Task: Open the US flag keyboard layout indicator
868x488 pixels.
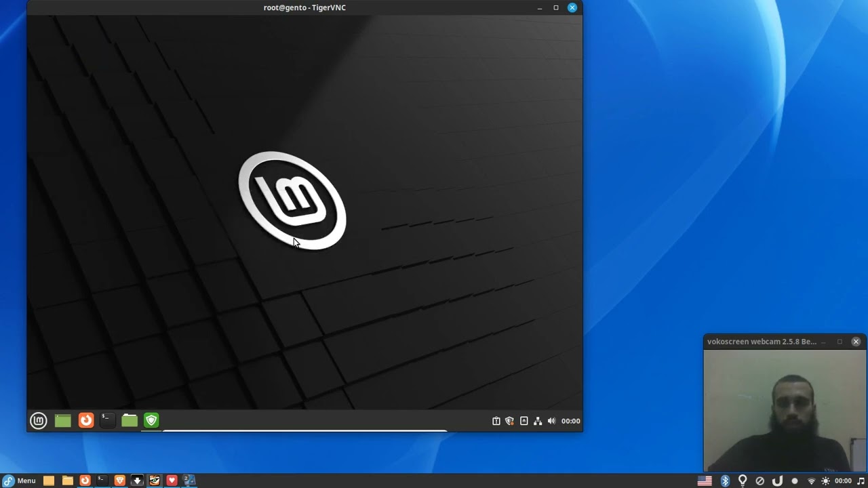Action: click(x=705, y=481)
